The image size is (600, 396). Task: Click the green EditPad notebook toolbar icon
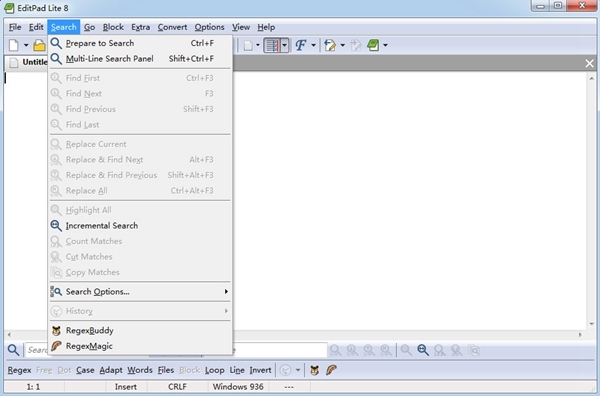(x=373, y=45)
